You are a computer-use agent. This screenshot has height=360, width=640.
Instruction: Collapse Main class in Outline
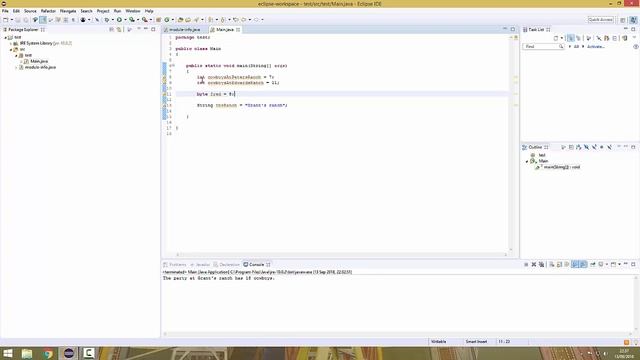(527, 161)
